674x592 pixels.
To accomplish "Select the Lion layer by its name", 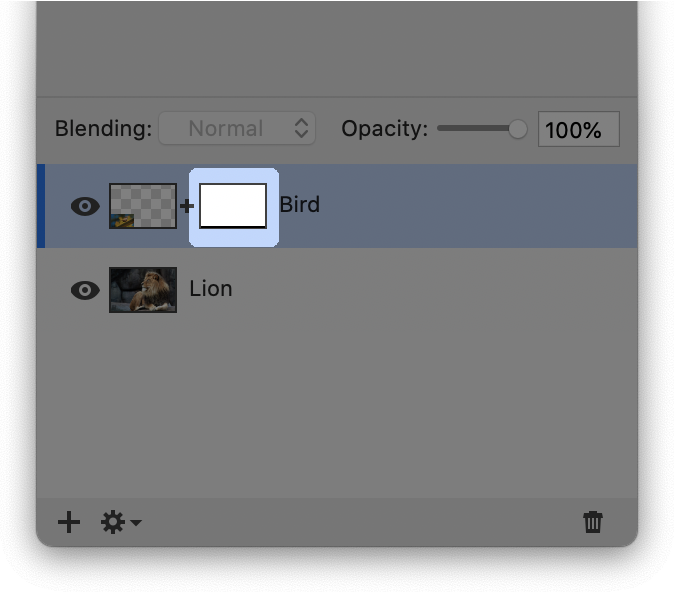I will click(211, 289).
